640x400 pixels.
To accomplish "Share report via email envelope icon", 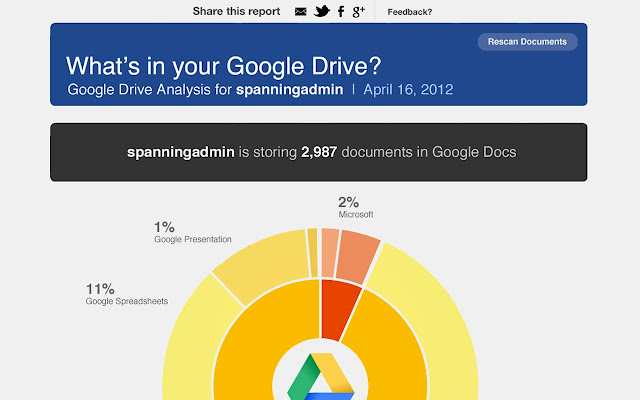I will (300, 11).
